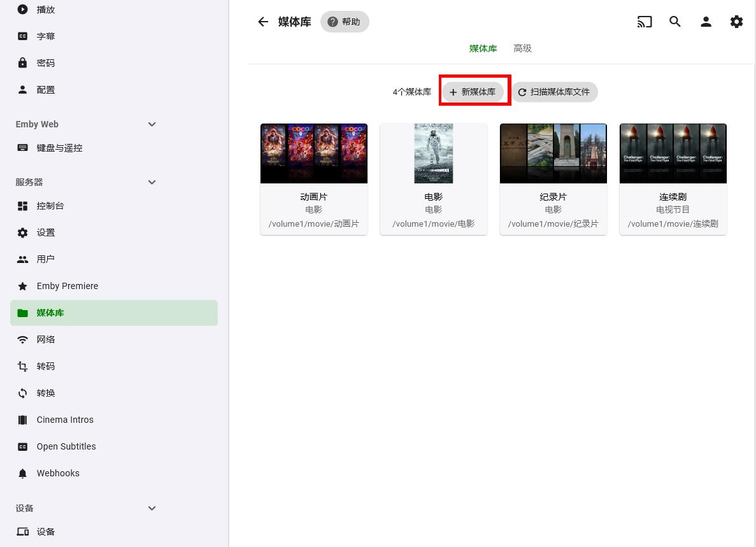Open the 纪录片 library thumbnail
756x547 pixels.
coord(553,153)
